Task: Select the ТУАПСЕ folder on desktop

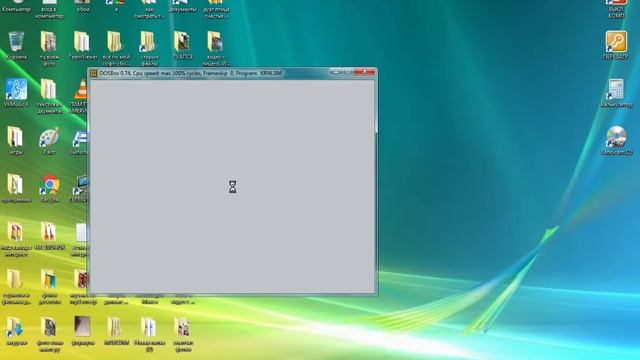Action: (182, 42)
